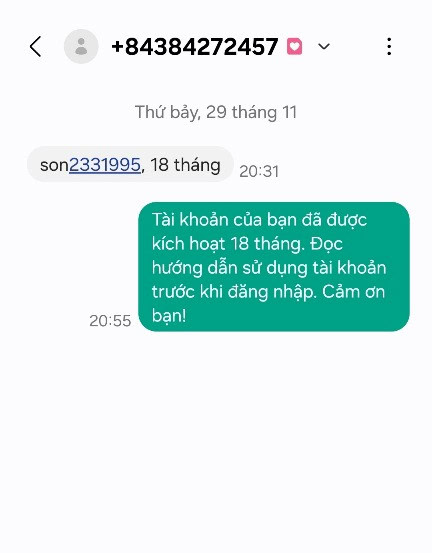This screenshot has width=432, height=553.
Task: Go back using the left arrow
Action: click(x=36, y=47)
